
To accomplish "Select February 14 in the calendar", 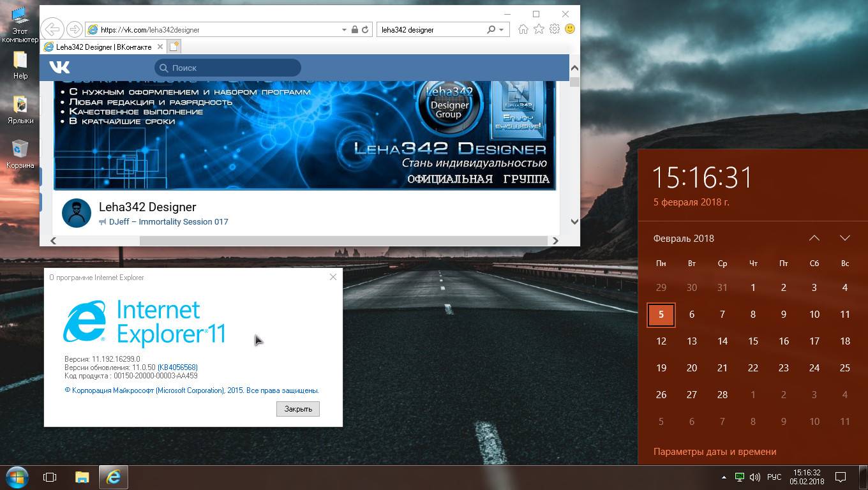I will pyautogui.click(x=722, y=341).
